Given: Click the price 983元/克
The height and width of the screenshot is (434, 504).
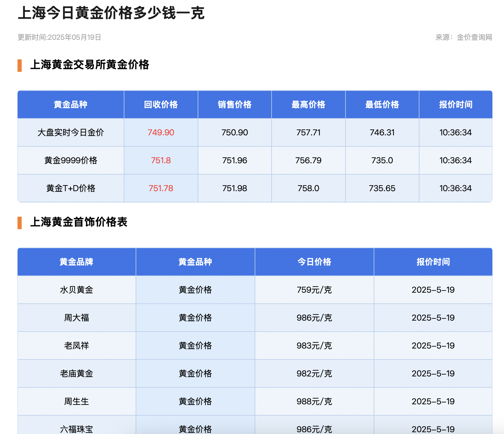Looking at the screenshot, I should coord(314,346).
